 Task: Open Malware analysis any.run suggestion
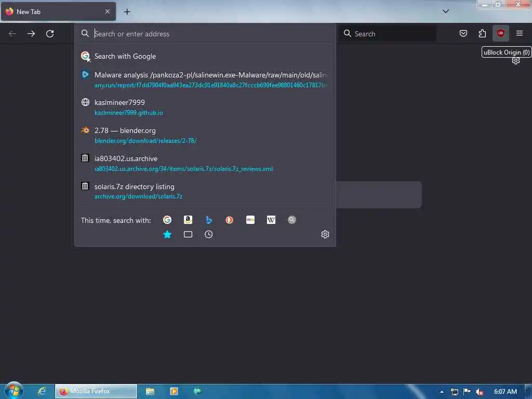pyautogui.click(x=205, y=79)
